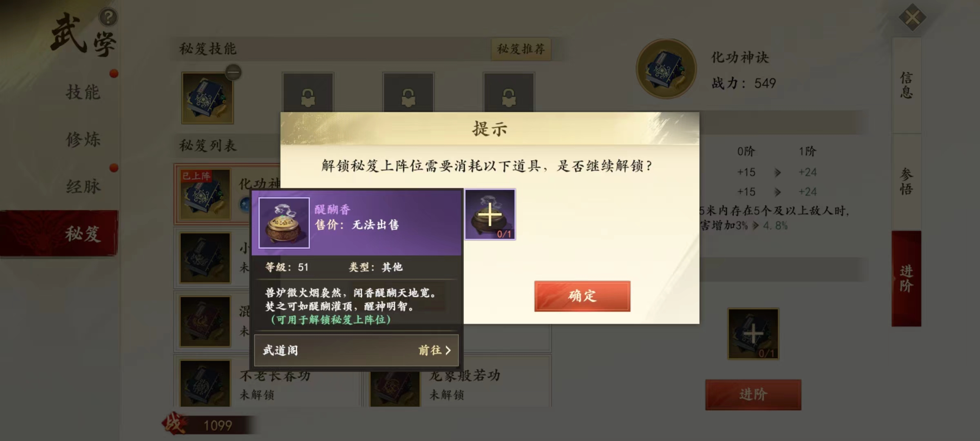Click required item slot showing 0/1 in dialog
This screenshot has width=980, height=441.
[490, 214]
